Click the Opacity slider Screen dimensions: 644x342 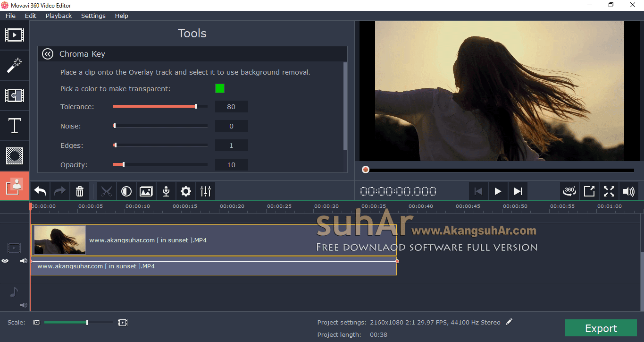pos(160,164)
